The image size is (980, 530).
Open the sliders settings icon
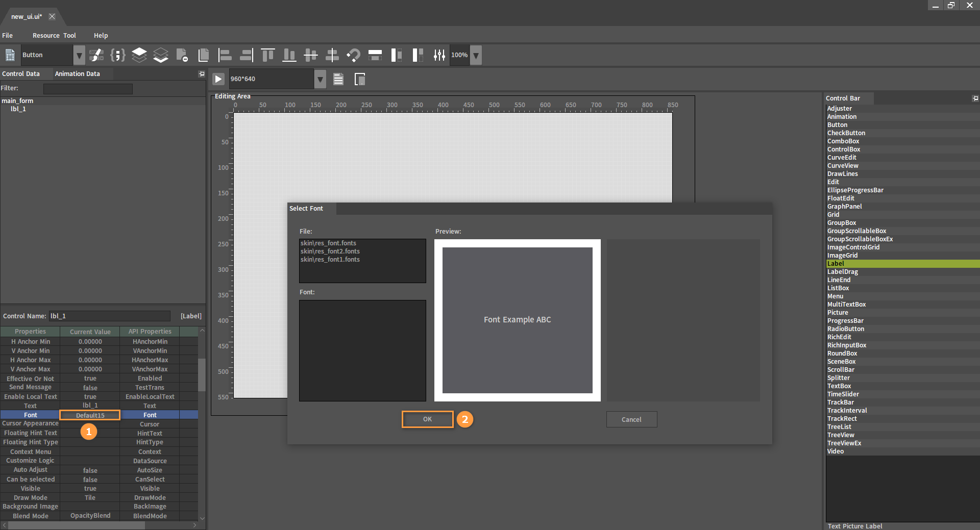tap(439, 55)
